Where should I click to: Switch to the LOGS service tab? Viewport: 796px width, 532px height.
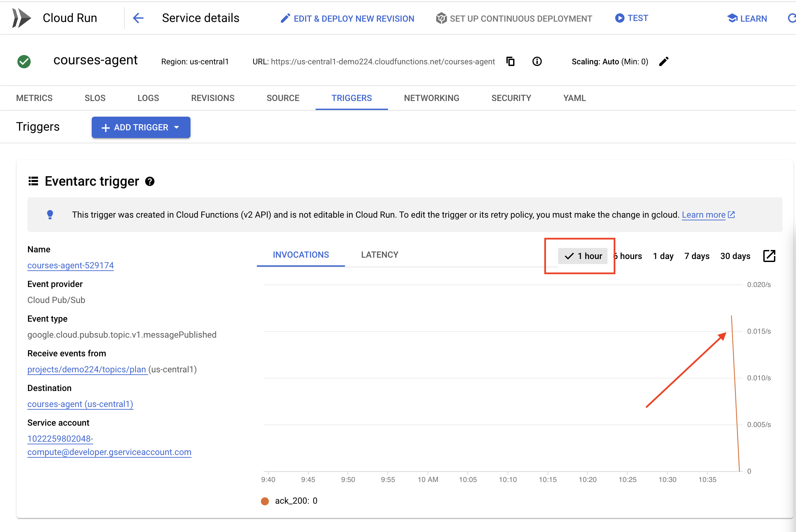148,98
